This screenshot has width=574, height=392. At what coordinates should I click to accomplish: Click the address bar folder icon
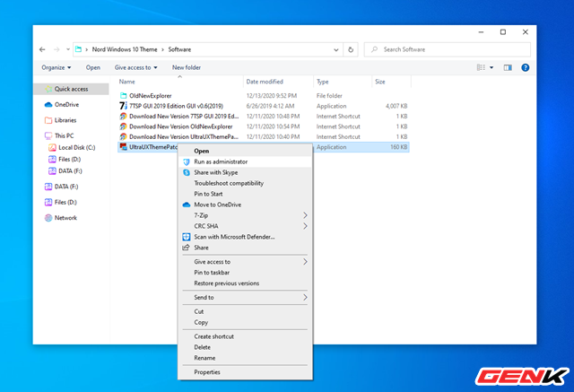click(x=78, y=49)
